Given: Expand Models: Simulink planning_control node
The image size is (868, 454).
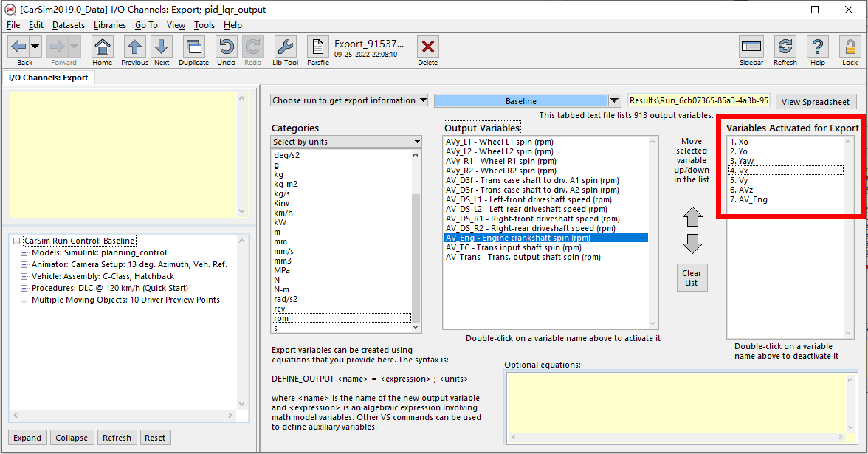Looking at the screenshot, I should click(x=24, y=252).
